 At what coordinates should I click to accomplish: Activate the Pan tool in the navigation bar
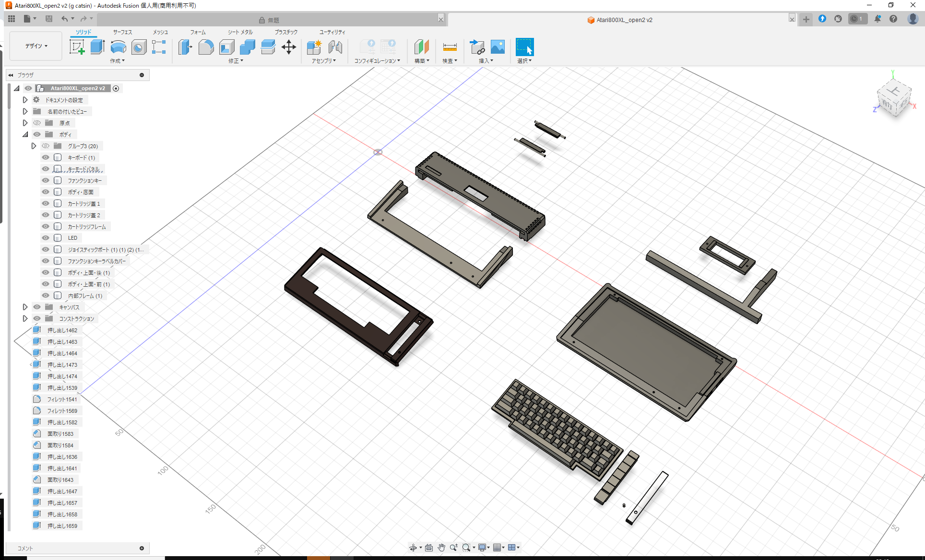click(441, 547)
